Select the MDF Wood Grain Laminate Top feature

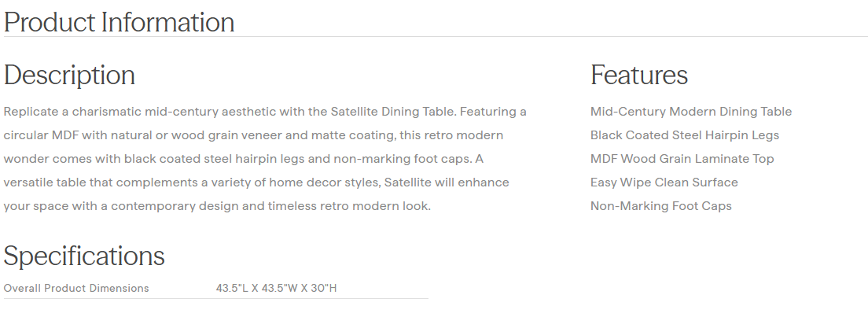[682, 159]
